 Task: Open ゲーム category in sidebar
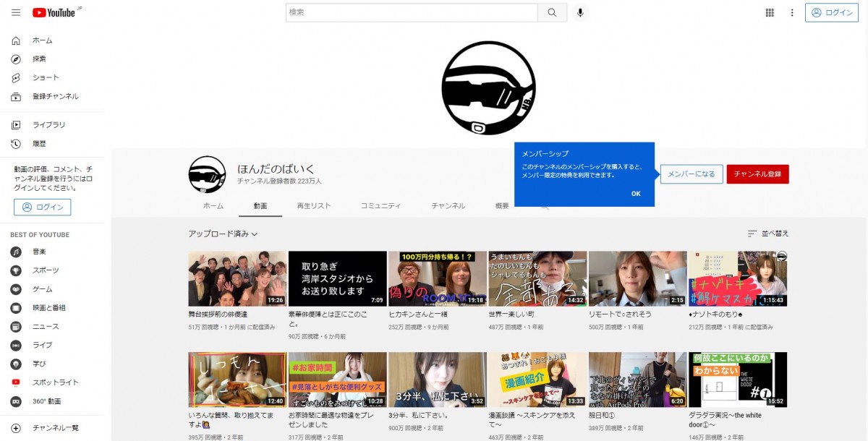point(52,289)
